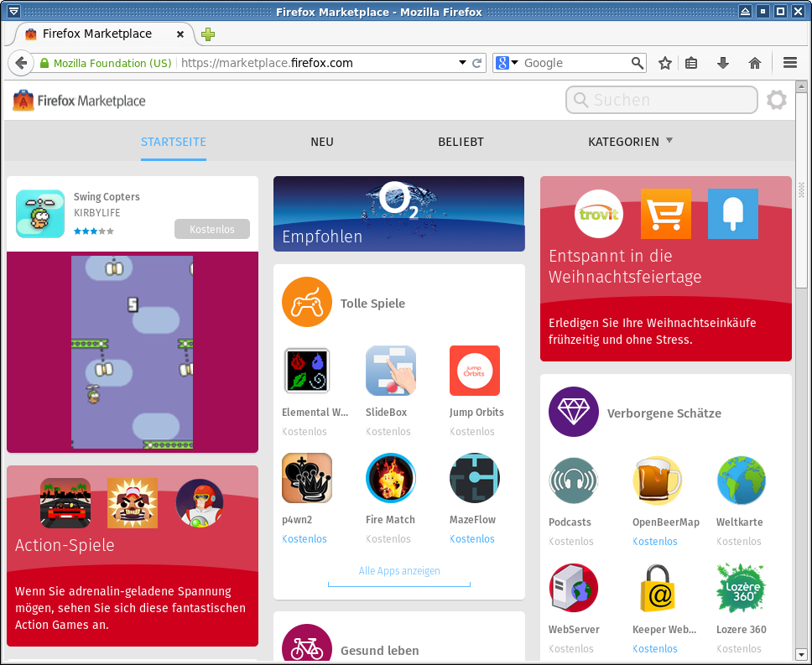Click the blue popsicle icon in banner
Viewport: 812px width, 665px height.
click(x=733, y=214)
